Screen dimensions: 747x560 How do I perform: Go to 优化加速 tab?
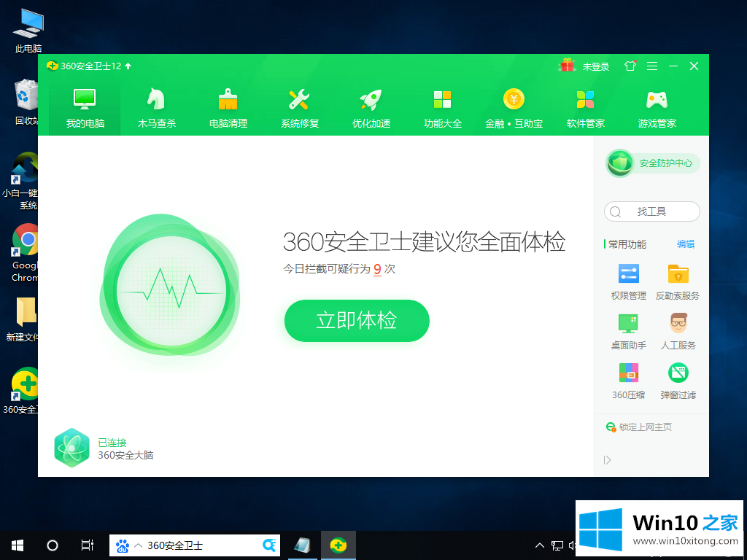click(x=371, y=109)
